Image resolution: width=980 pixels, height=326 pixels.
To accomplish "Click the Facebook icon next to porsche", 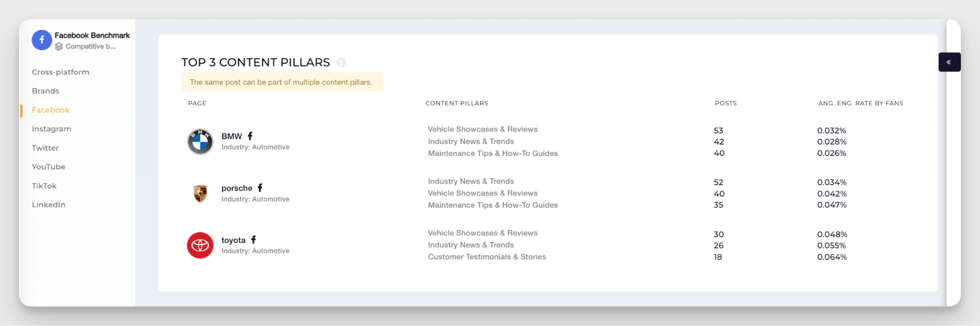I will (x=260, y=188).
